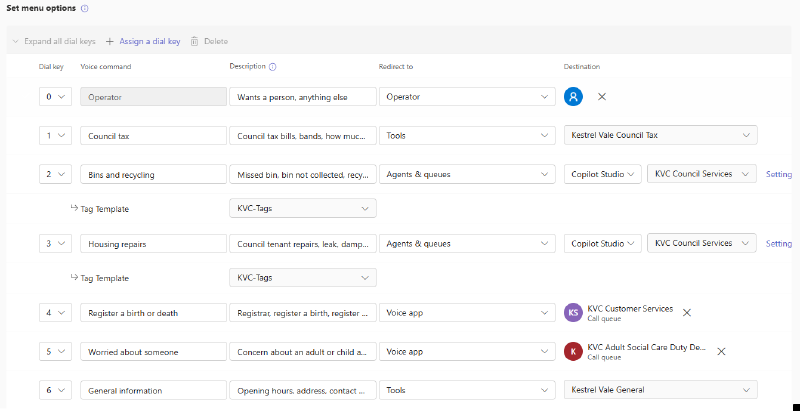The width and height of the screenshot is (800, 411).
Task: Click General information voice command field
Action: point(154,390)
